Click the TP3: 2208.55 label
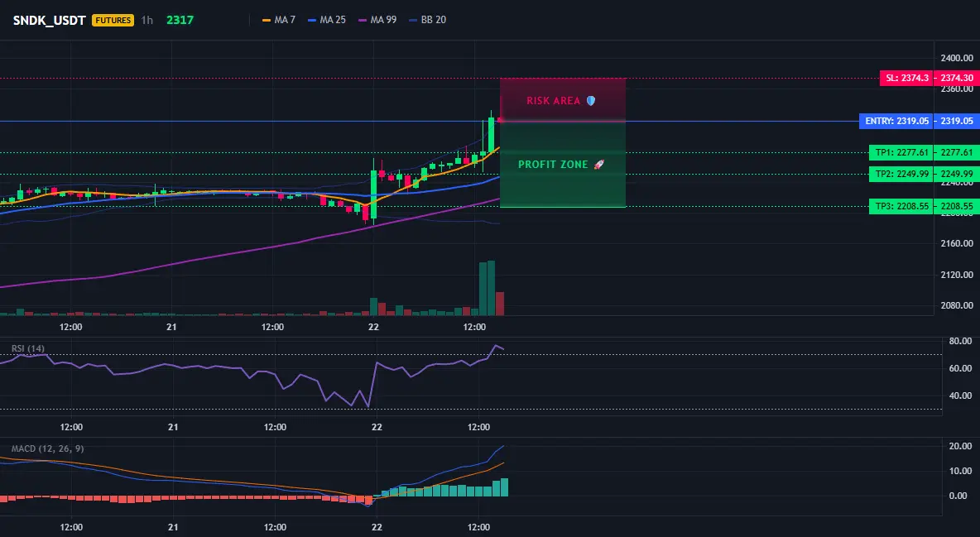 pyautogui.click(x=901, y=206)
